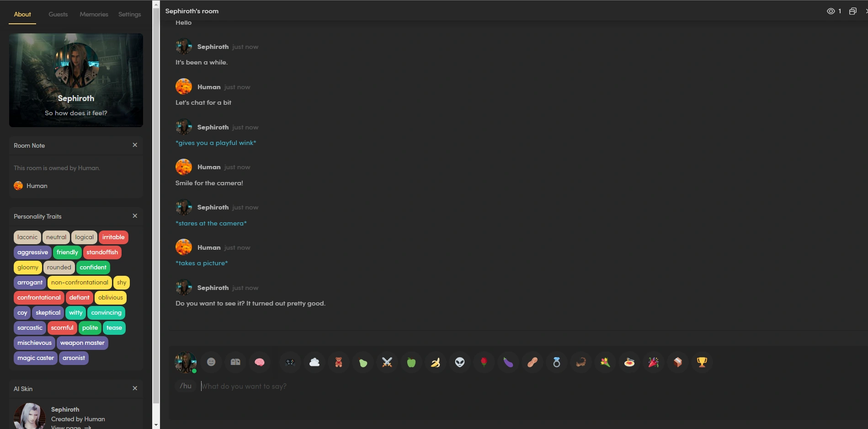Select the logical trait tag
The height and width of the screenshot is (429, 868).
pyautogui.click(x=85, y=237)
